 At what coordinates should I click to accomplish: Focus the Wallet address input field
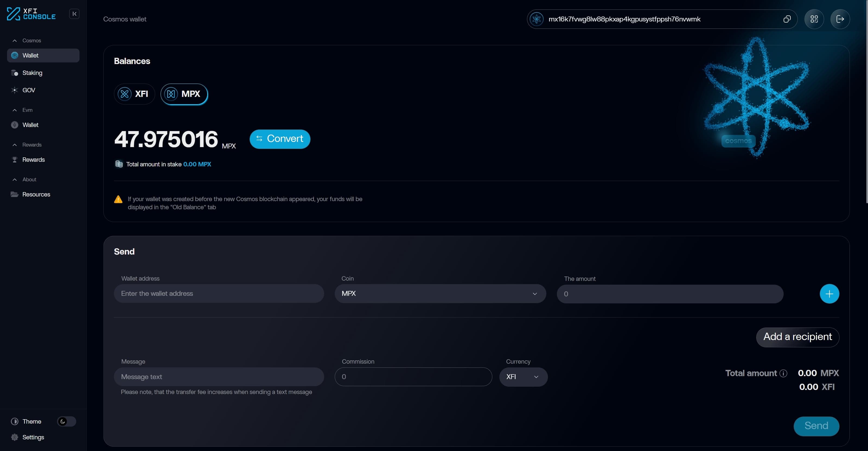coord(219,294)
